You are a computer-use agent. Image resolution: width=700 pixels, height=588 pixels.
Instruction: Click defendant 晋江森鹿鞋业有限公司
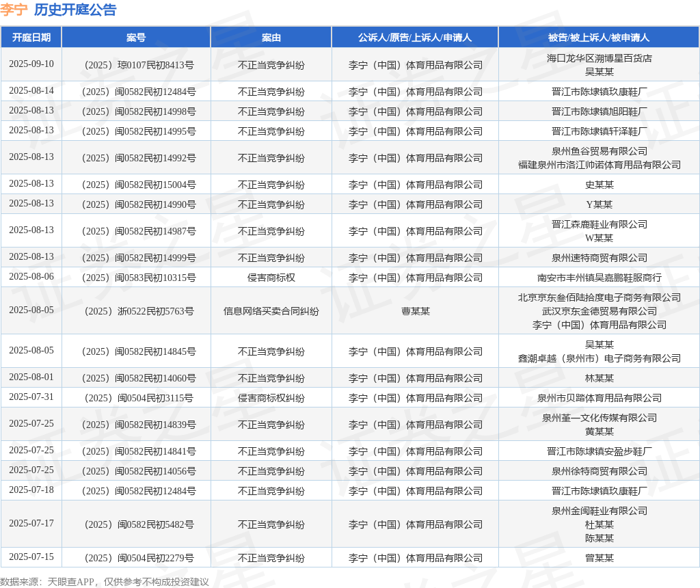click(x=599, y=224)
